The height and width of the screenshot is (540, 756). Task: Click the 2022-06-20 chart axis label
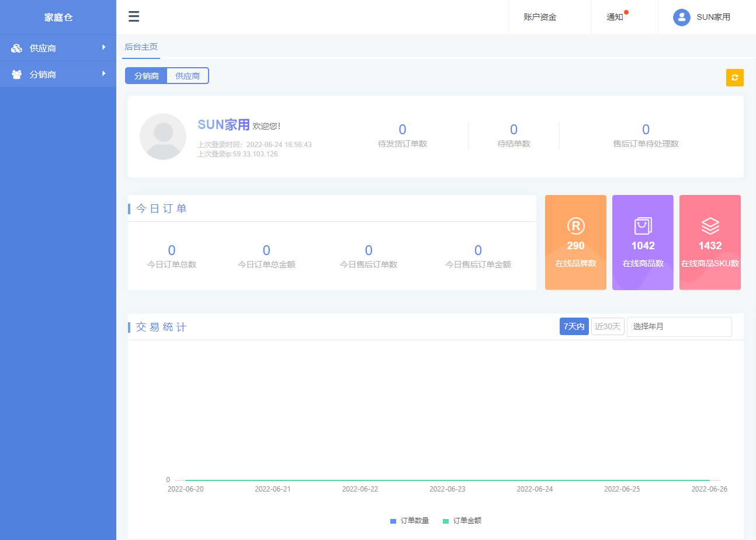tap(186, 489)
